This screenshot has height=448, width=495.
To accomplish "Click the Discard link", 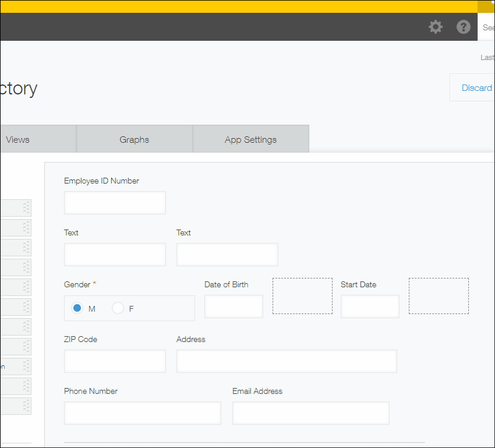I will pos(476,87).
